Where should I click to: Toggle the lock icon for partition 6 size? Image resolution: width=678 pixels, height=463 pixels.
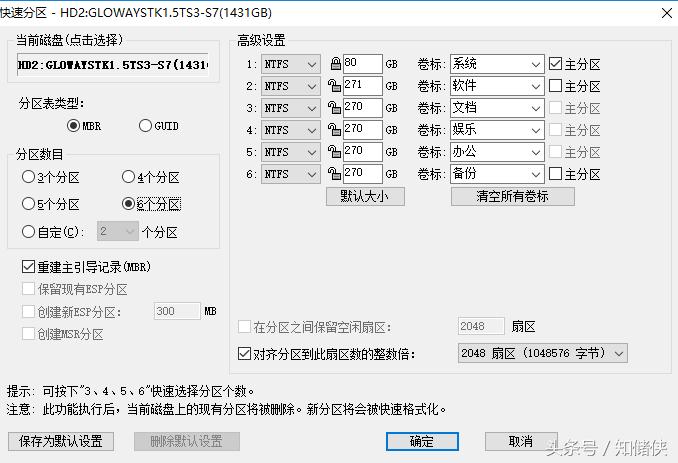coord(334,174)
